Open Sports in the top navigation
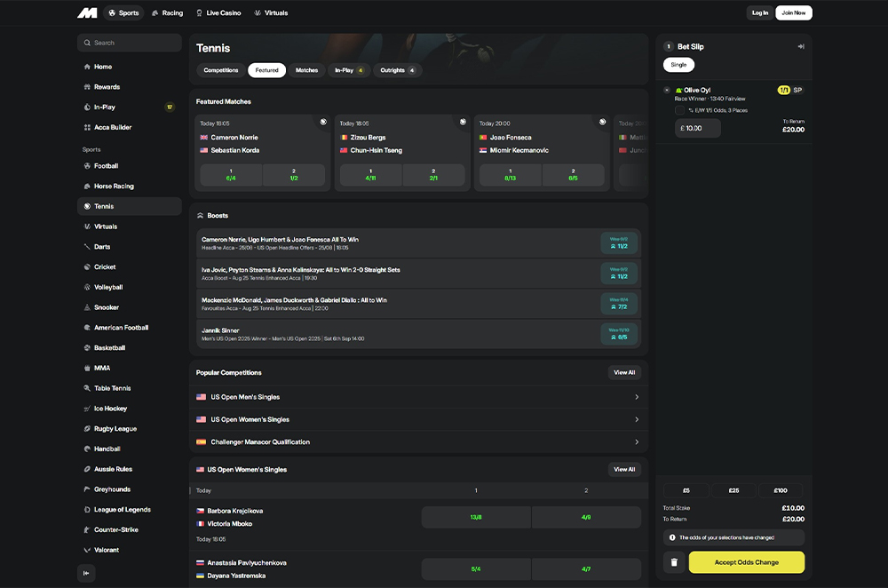Image resolution: width=888 pixels, height=588 pixels. (x=123, y=13)
